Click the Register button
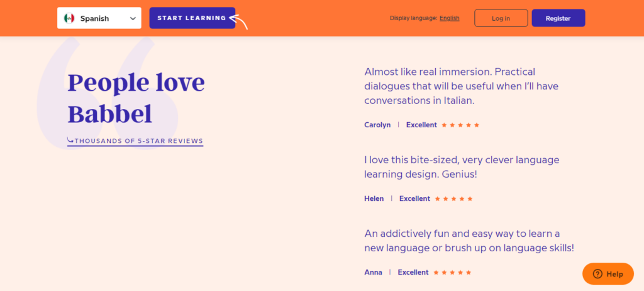This screenshot has width=644, height=291. [558, 18]
